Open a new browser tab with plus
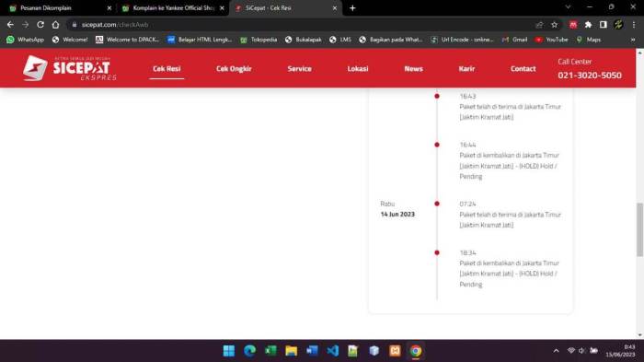This screenshot has width=644, height=362. coord(352,7)
